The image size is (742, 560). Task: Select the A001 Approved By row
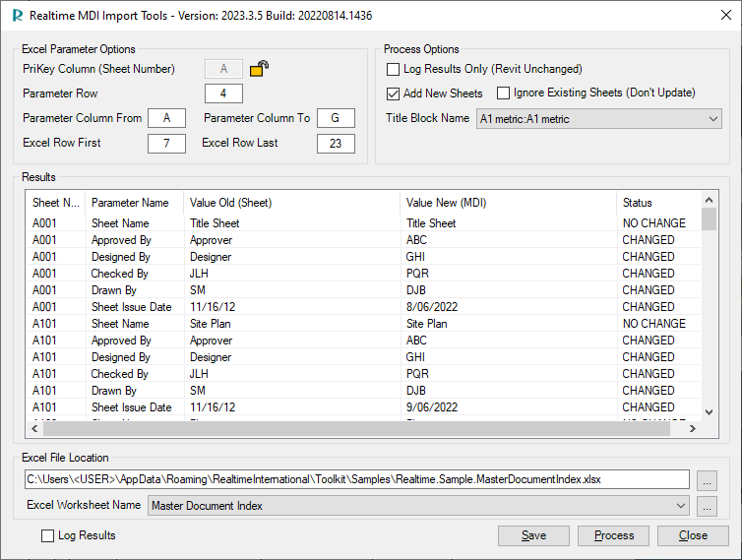[363, 240]
